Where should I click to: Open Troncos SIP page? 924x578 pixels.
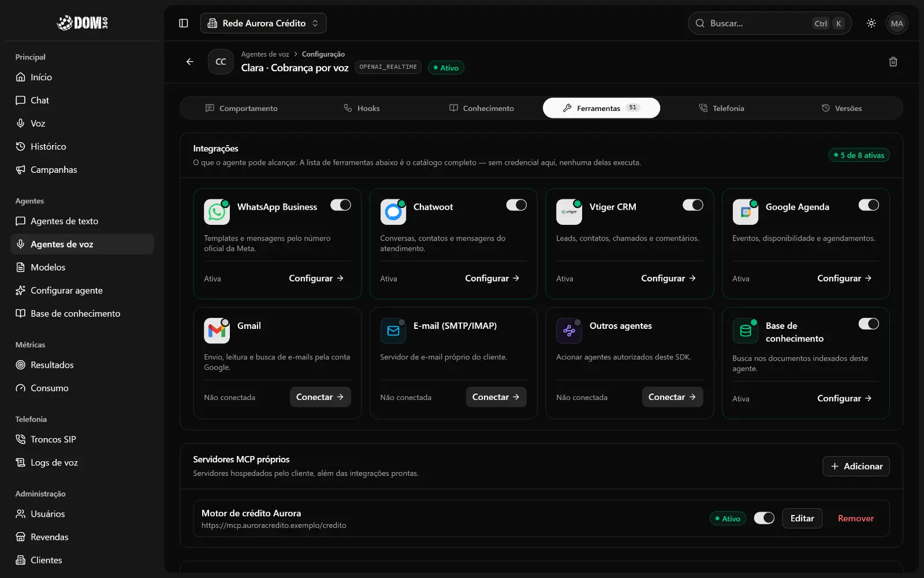click(82, 439)
